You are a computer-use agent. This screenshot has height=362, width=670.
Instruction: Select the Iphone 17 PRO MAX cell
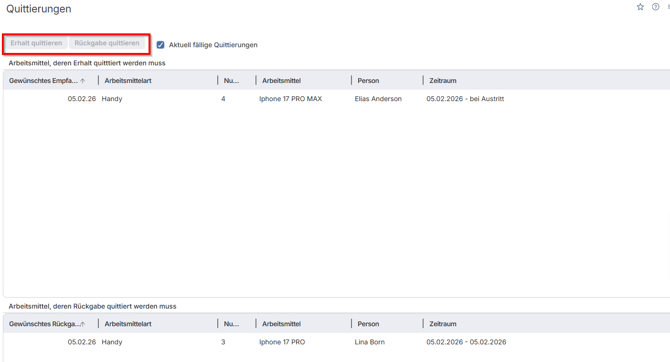(291, 99)
